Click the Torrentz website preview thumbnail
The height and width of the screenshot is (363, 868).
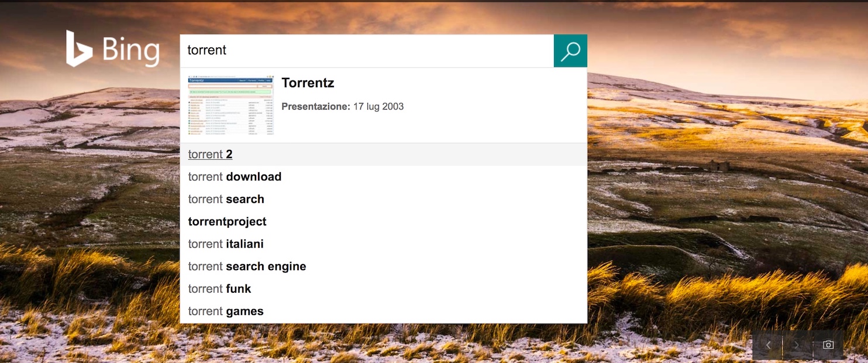[230, 105]
